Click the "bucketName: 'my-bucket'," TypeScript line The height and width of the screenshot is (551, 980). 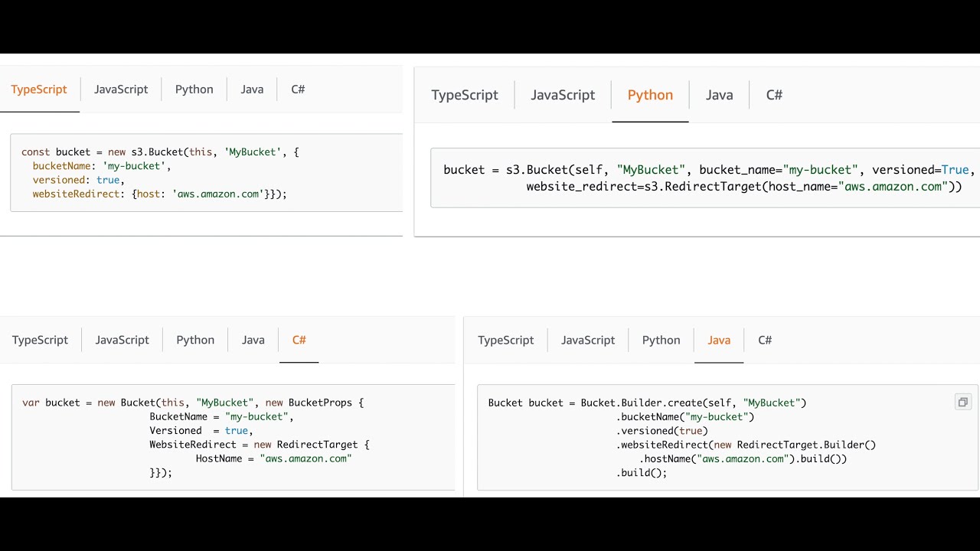coord(102,166)
